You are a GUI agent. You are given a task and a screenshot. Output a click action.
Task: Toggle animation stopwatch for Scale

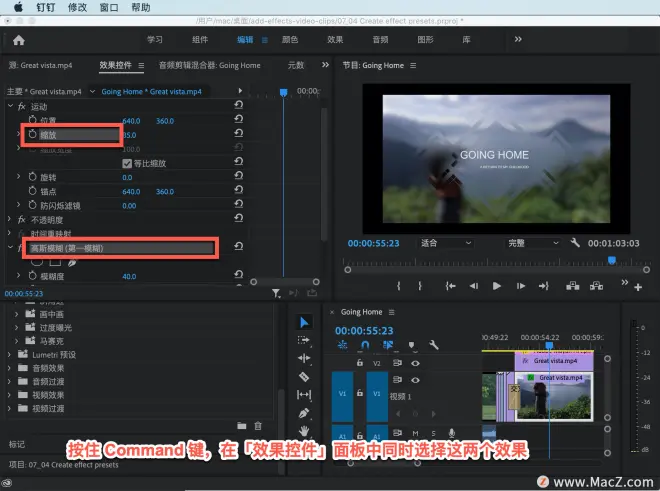coord(32,134)
